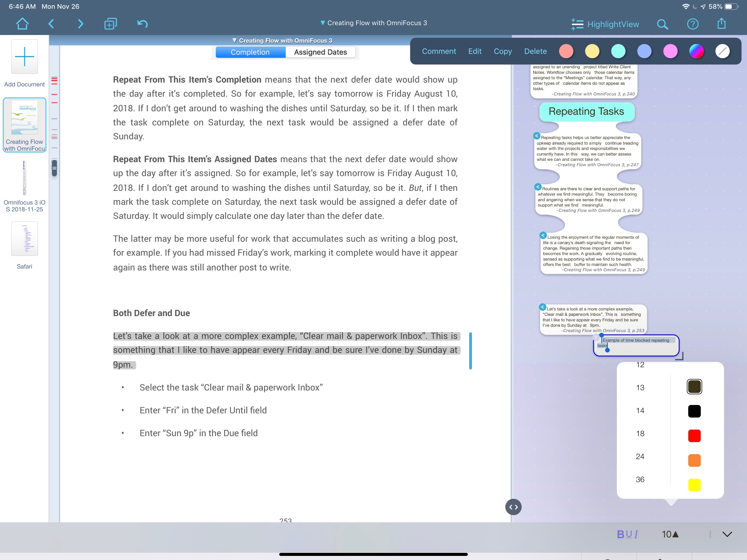Apply italic with the I icon
The image size is (747, 560).
pyautogui.click(x=636, y=534)
